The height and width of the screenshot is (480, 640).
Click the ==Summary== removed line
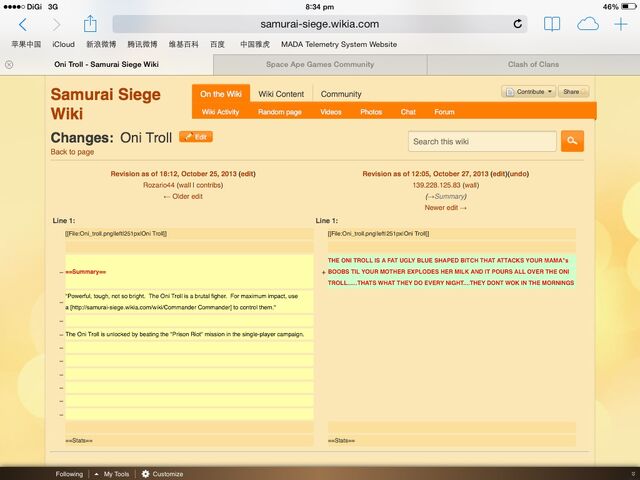coord(189,272)
